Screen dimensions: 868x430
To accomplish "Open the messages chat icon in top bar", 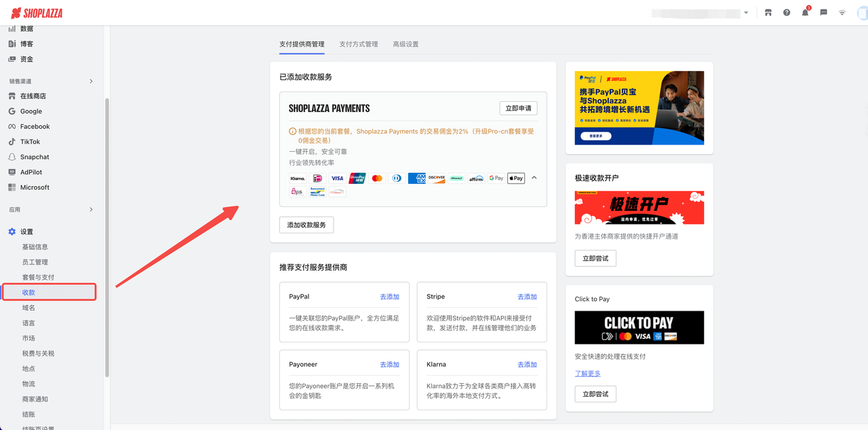I will click(823, 12).
